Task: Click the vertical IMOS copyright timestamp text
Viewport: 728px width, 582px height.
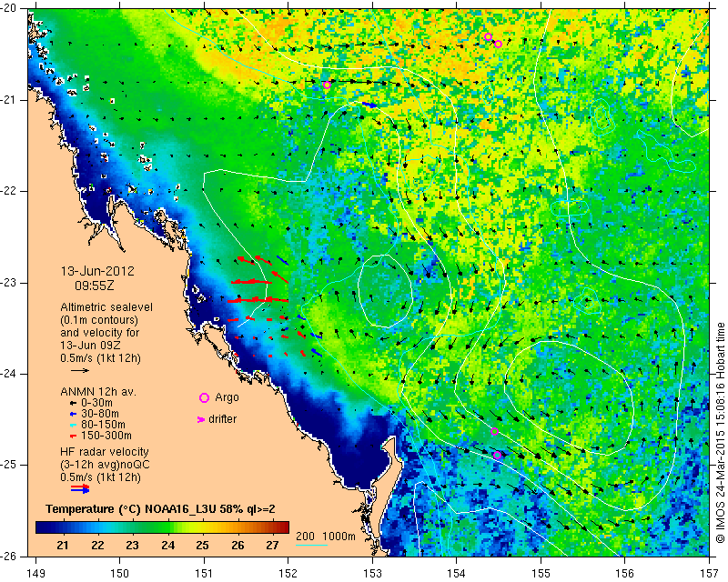Action: (x=720, y=433)
